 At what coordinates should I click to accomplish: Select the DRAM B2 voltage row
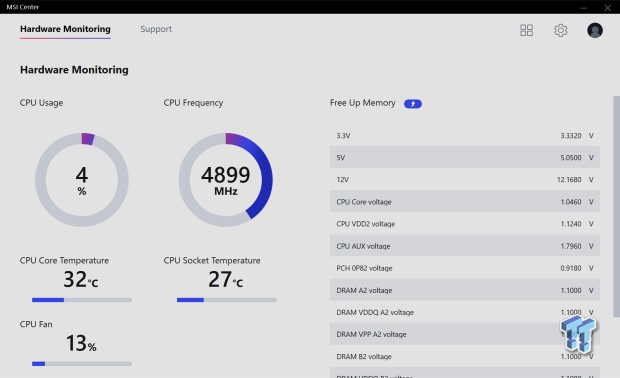[x=465, y=357]
